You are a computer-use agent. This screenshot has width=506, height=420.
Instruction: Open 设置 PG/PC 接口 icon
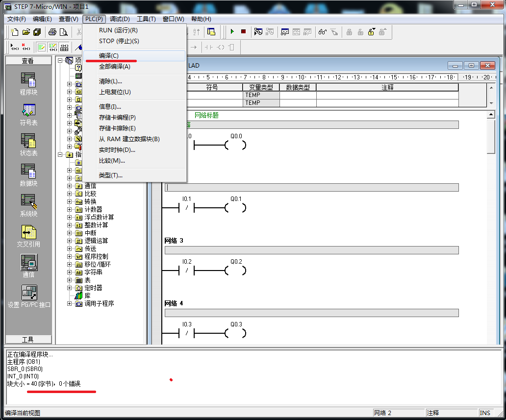point(29,296)
